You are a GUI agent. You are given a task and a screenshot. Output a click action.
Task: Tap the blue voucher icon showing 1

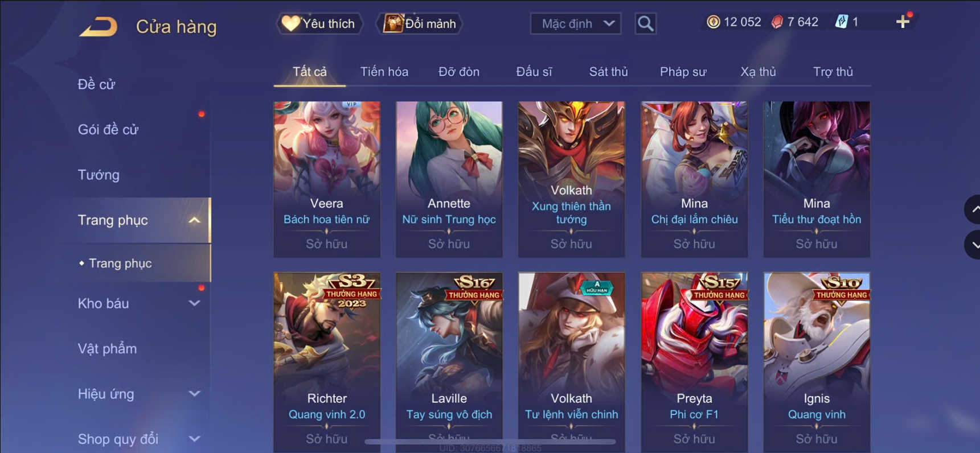click(841, 22)
